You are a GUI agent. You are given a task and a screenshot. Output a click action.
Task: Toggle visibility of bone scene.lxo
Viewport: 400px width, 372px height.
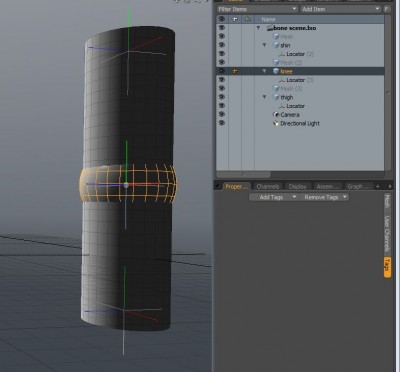[222, 28]
